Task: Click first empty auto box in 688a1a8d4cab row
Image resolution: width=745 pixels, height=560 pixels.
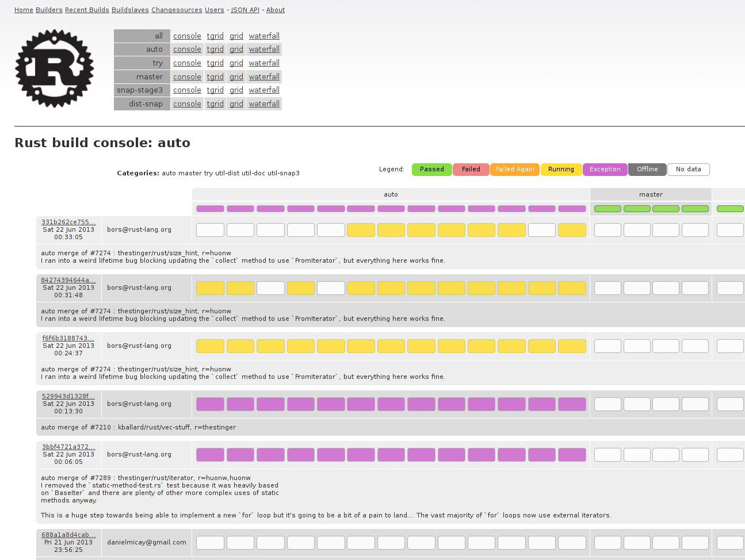Action: 210,543
